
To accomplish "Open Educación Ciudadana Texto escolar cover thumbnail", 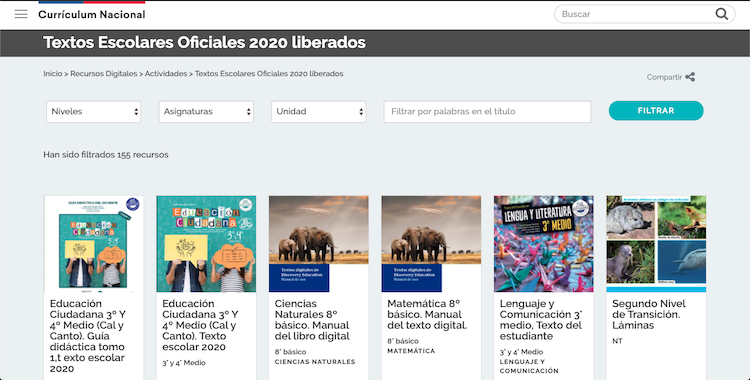I will (206, 244).
